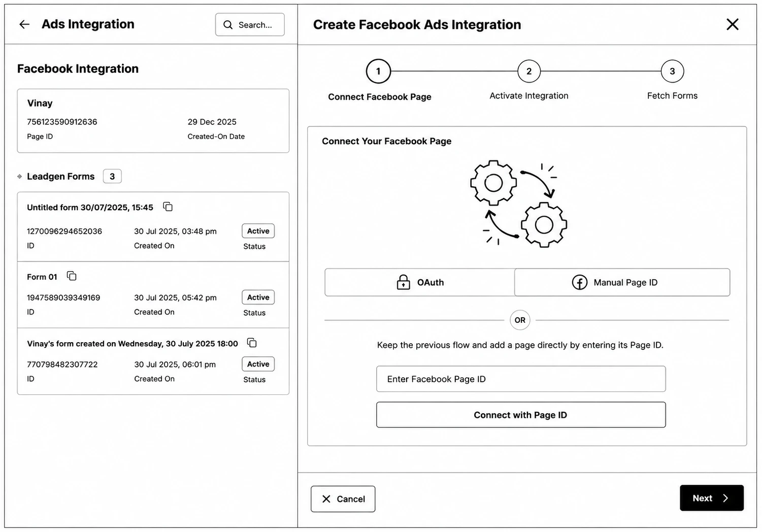Click the form ID 1947589039349169
Viewport: 762px width, 532px height.
pyautogui.click(x=63, y=297)
